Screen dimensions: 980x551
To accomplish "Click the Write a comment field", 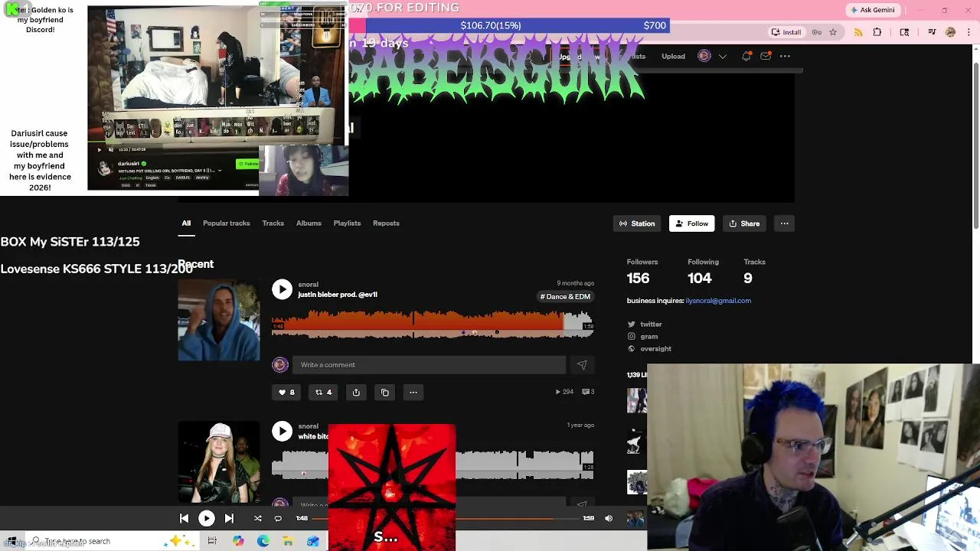I will click(x=429, y=365).
